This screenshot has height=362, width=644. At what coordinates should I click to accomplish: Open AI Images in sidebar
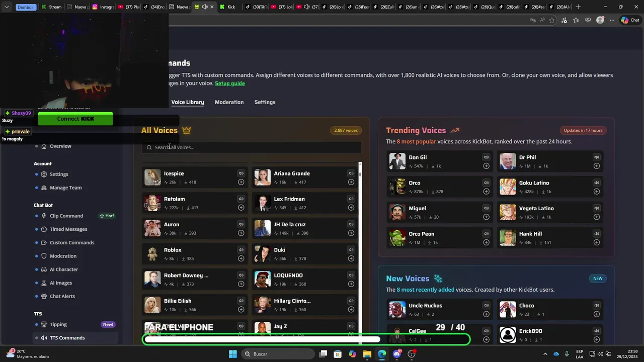point(61,283)
